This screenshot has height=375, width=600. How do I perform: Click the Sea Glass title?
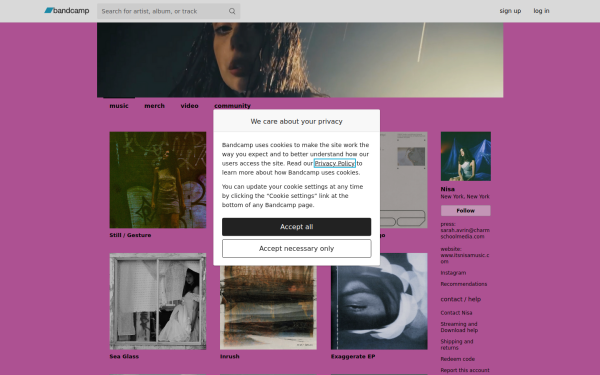124,356
